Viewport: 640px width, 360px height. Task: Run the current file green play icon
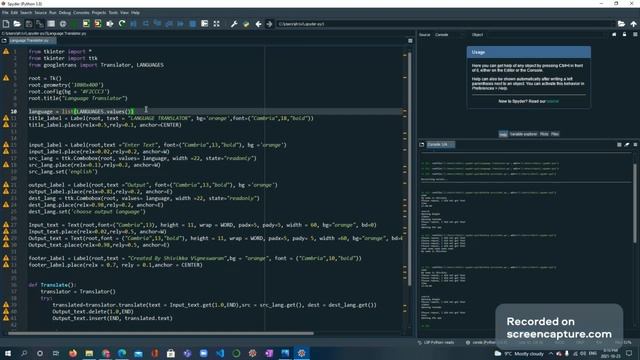point(74,24)
